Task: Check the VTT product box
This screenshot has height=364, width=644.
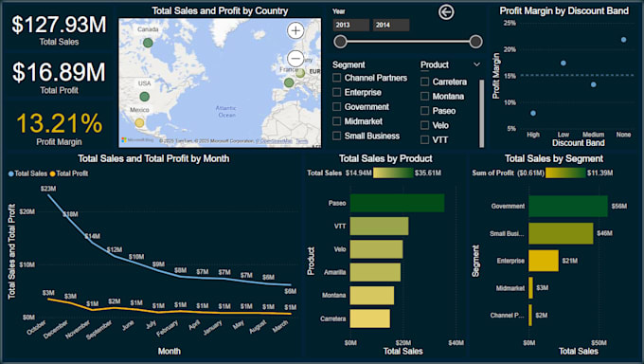Action: pyautogui.click(x=424, y=140)
